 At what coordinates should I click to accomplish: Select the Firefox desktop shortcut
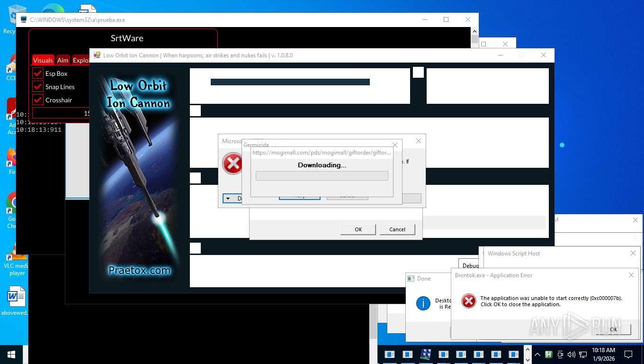pyautogui.click(x=12, y=161)
